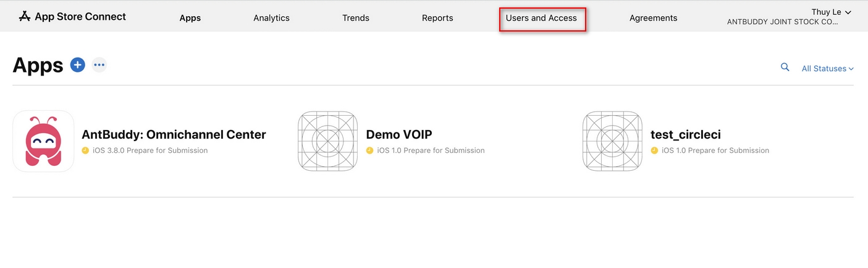Click the search magnifier icon

(x=785, y=67)
